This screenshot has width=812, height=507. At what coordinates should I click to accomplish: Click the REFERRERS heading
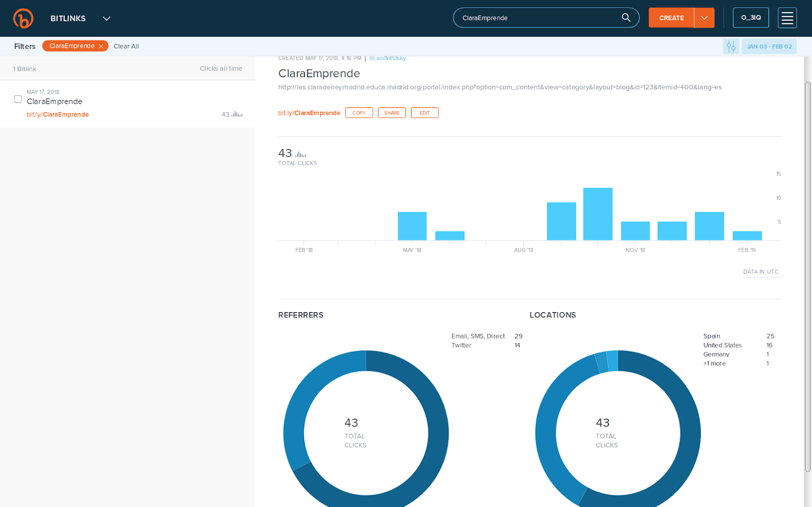point(300,315)
